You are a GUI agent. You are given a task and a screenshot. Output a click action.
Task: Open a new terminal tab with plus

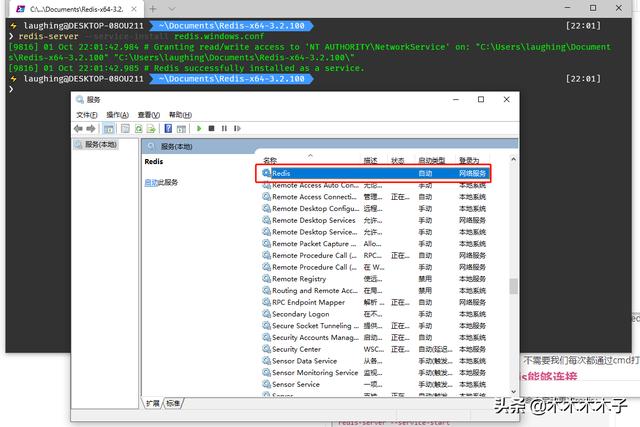pyautogui.click(x=153, y=9)
